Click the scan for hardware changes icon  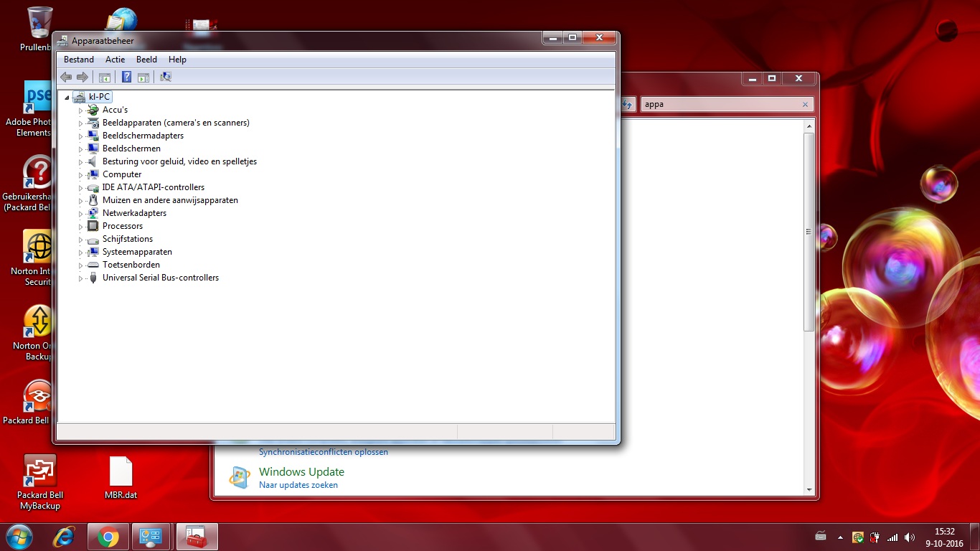[166, 77]
